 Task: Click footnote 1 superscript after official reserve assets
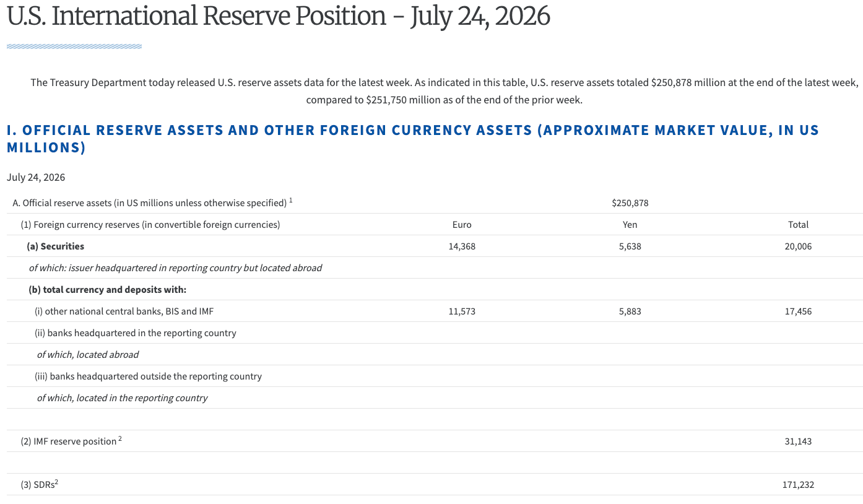291,201
